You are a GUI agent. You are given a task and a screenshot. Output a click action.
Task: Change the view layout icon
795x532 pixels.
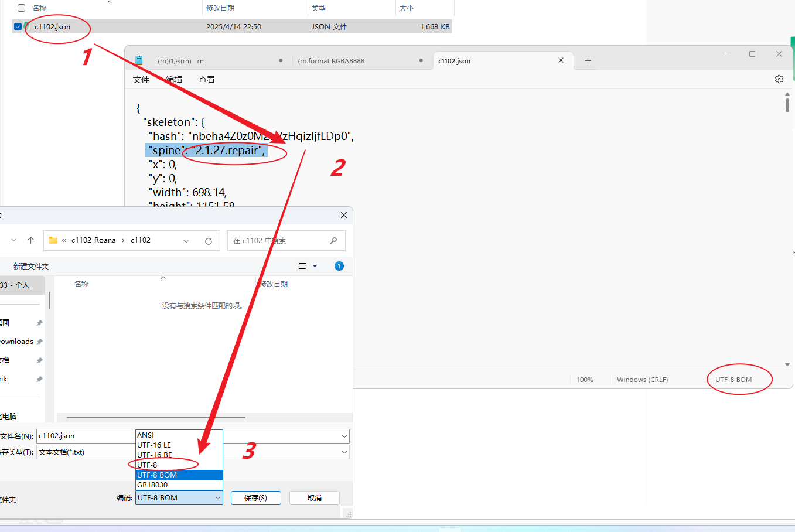coord(302,266)
